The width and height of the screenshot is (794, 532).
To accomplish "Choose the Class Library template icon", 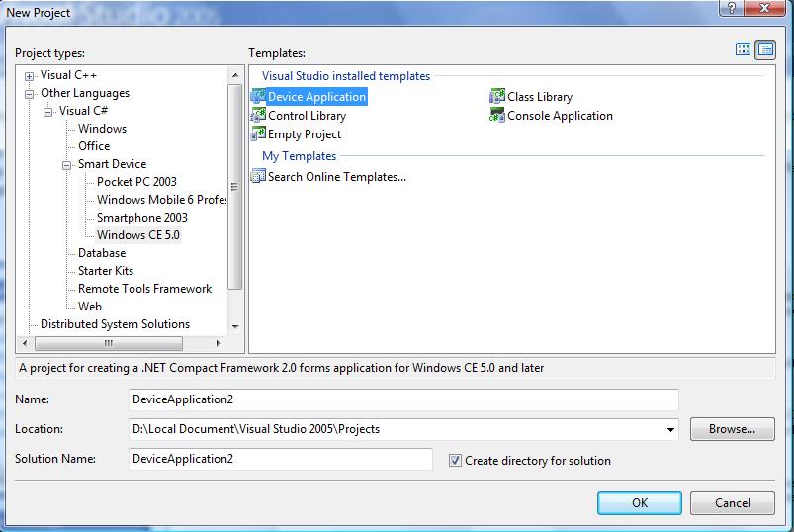I will (x=497, y=96).
